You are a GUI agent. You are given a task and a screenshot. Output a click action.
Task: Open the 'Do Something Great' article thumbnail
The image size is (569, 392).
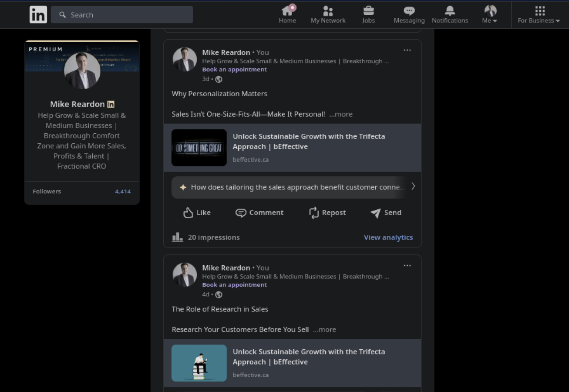199,148
